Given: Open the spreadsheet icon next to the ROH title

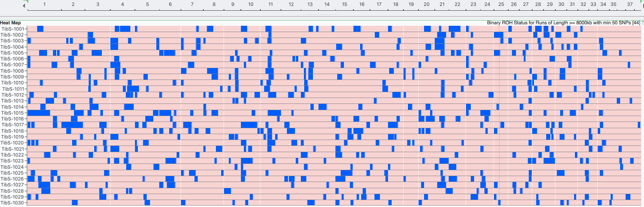Looking at the screenshot, I should (642, 23).
